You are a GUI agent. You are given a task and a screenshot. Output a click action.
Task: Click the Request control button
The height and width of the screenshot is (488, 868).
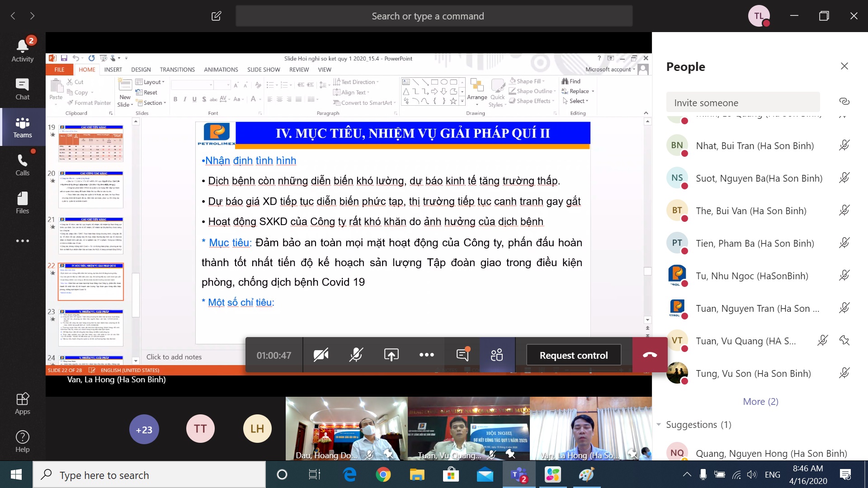pos(573,355)
